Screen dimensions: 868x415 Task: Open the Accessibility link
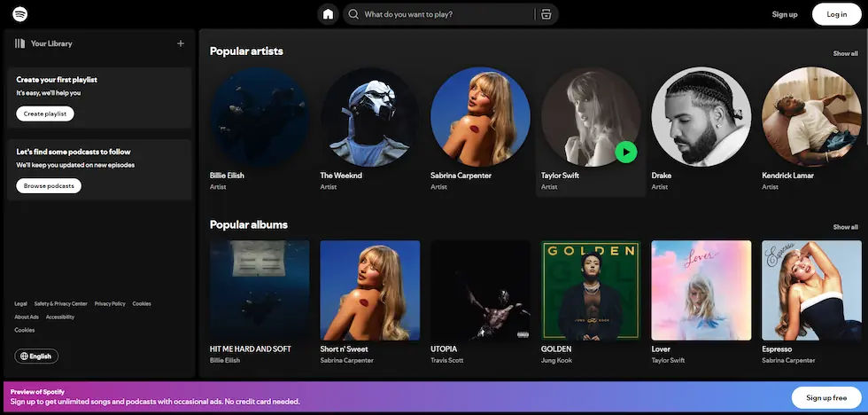pos(60,317)
